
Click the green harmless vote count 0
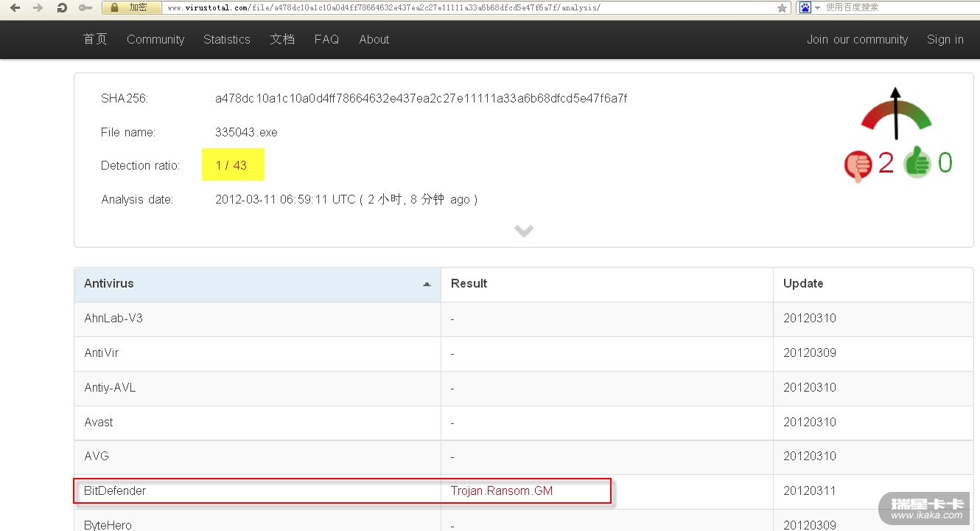coord(945,163)
